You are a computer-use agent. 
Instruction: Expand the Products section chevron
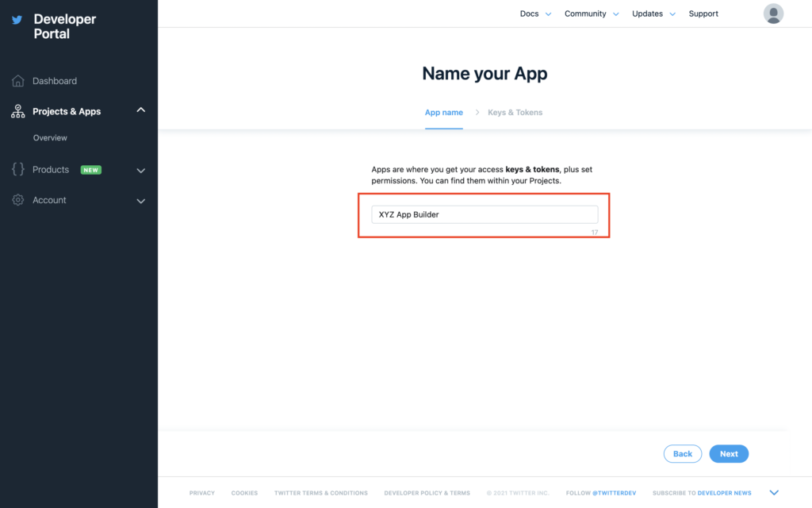click(141, 170)
